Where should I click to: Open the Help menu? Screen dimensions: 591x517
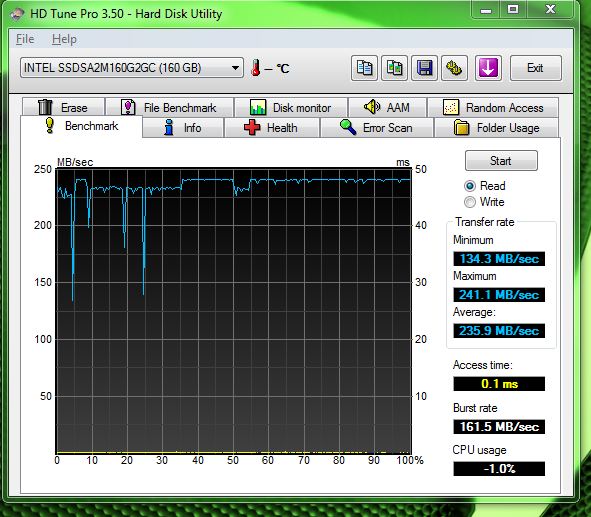click(x=64, y=39)
